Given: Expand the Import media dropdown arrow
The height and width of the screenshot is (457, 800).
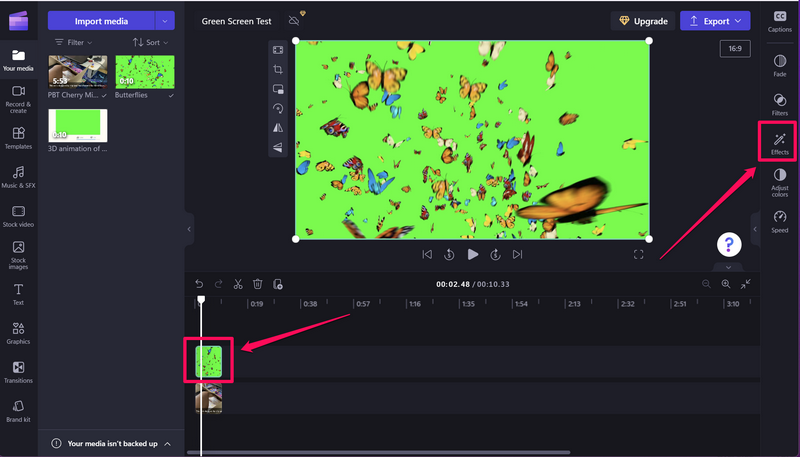Looking at the screenshot, I should (165, 21).
